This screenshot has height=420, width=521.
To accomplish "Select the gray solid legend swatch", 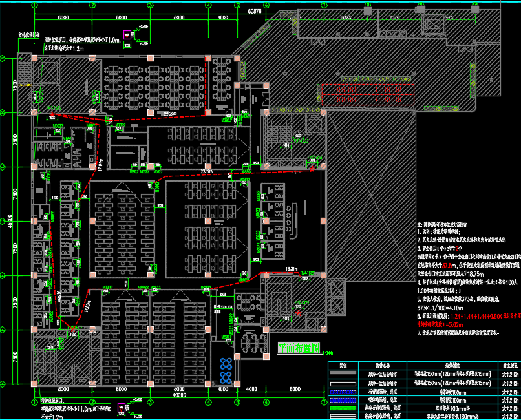I will (343, 373).
